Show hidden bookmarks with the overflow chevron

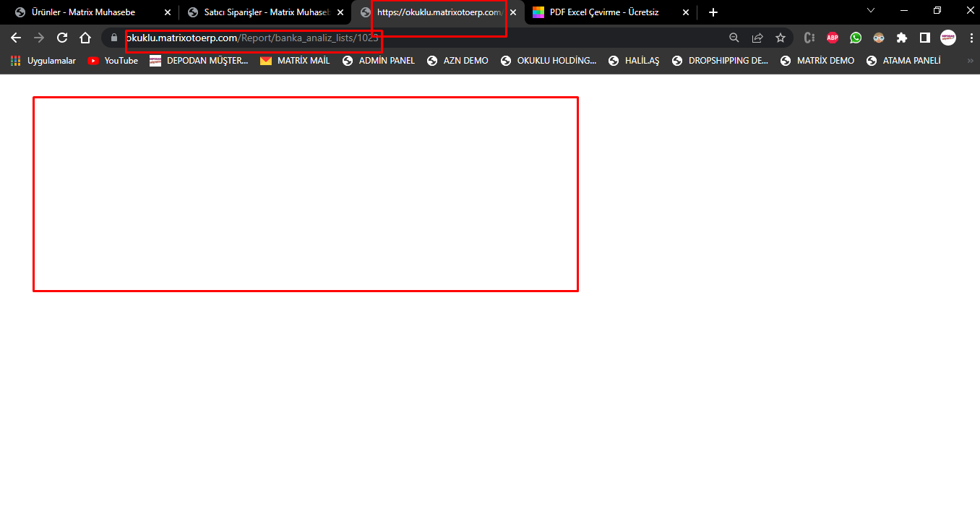(x=970, y=61)
